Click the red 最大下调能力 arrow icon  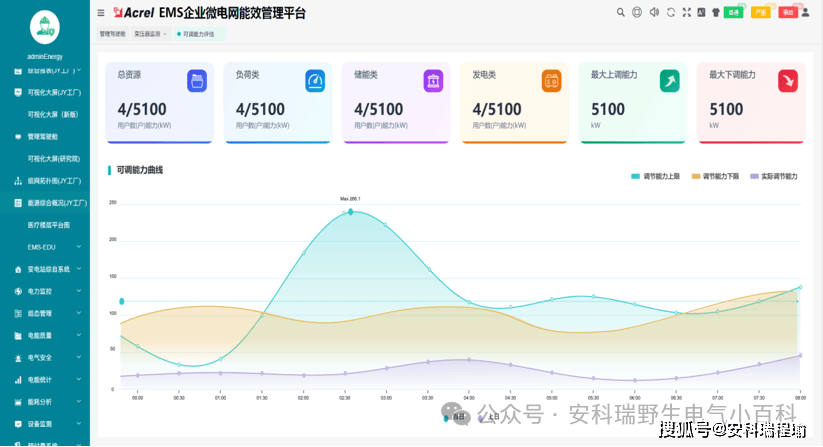(788, 81)
